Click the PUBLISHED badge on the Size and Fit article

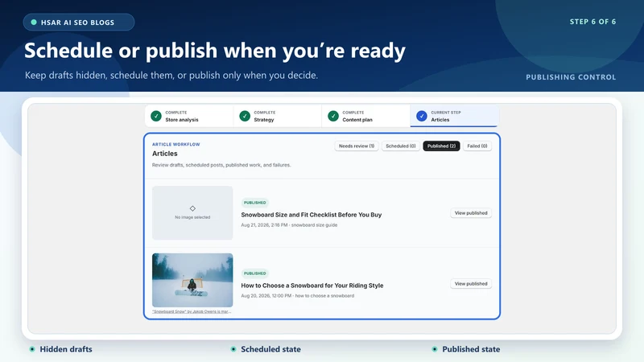[254, 203]
